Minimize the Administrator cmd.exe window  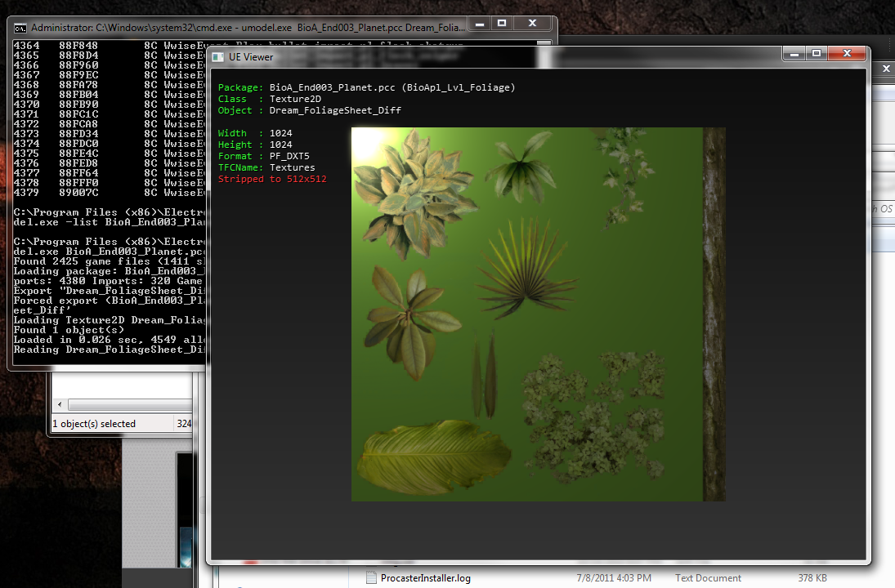pos(479,24)
